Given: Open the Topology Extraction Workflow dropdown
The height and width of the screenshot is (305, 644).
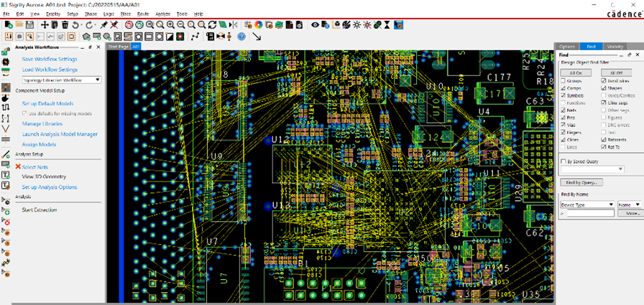Looking at the screenshot, I should [x=62, y=80].
